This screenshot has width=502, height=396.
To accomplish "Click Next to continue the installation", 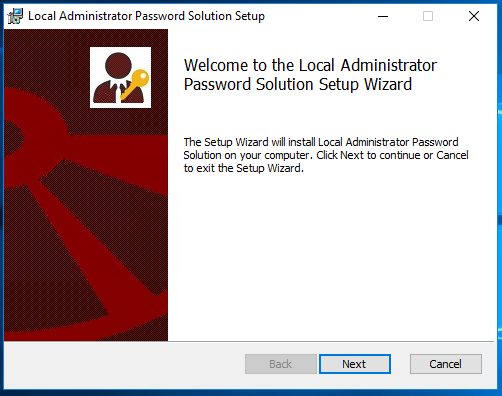I will pos(355,364).
